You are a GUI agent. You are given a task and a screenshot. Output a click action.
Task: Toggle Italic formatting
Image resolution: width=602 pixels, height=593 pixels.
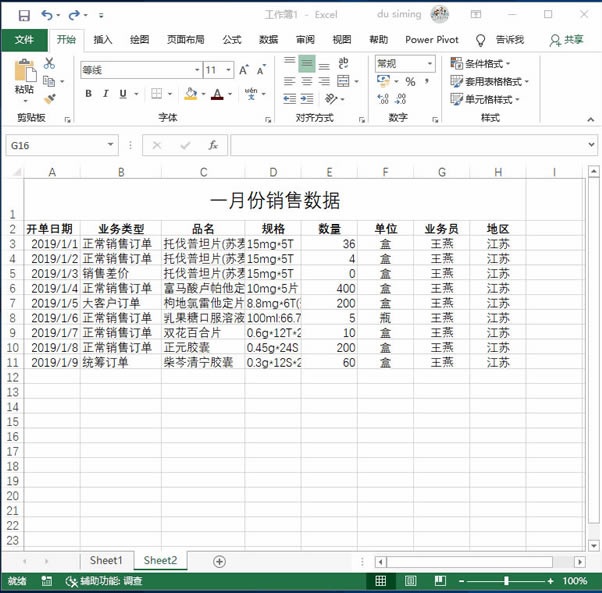click(x=106, y=94)
